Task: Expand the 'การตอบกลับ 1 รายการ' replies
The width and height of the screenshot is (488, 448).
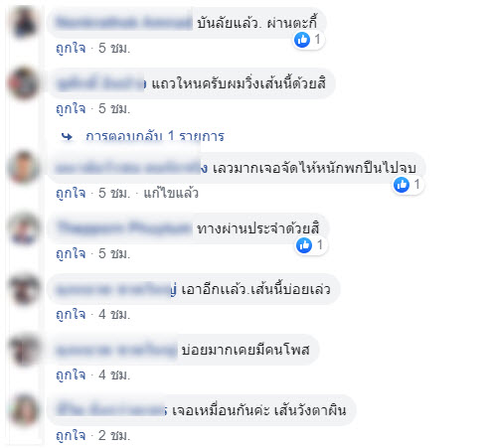Action: [x=155, y=136]
